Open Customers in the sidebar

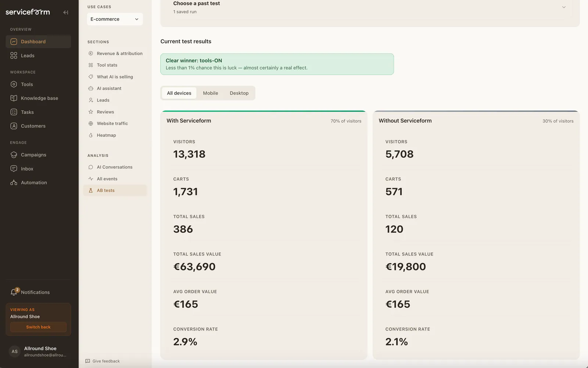(x=38, y=126)
